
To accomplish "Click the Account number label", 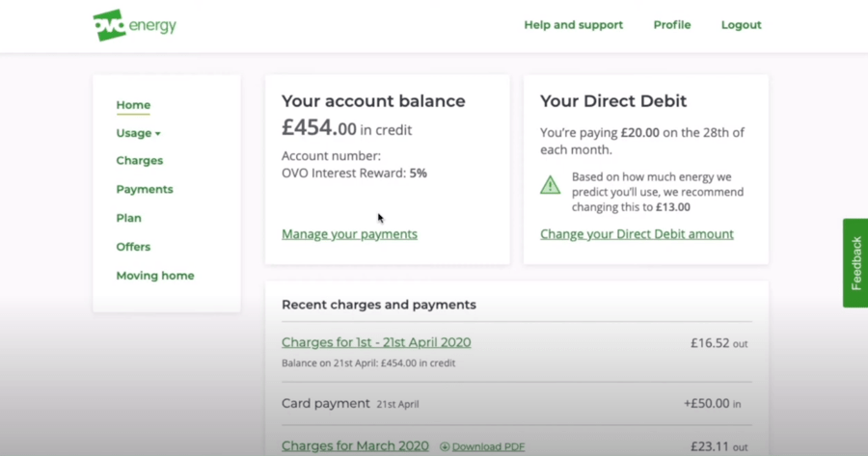I will click(x=331, y=156).
